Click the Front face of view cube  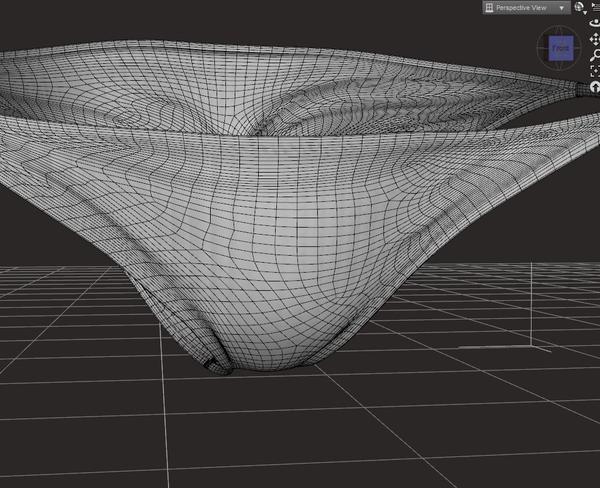coord(561,48)
